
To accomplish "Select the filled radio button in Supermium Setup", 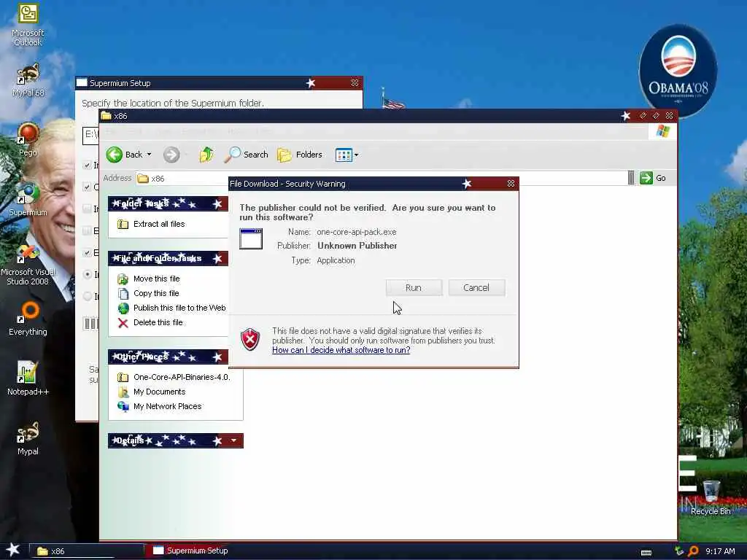I will click(x=88, y=274).
